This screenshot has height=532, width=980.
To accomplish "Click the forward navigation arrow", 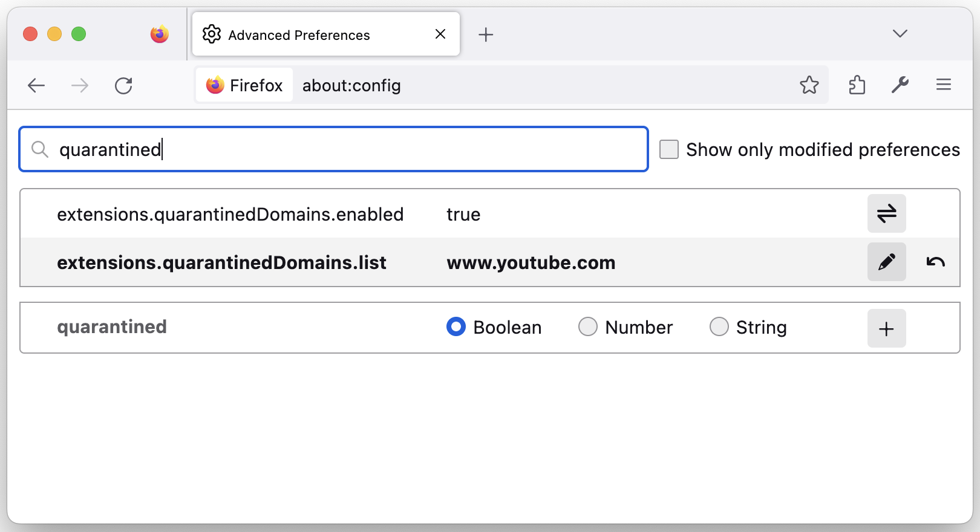I will coord(80,86).
